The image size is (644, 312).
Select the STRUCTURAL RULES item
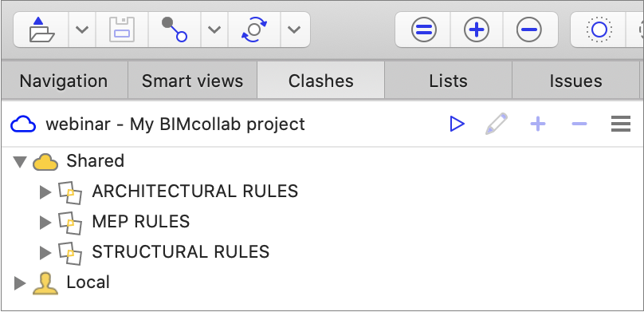[181, 252]
